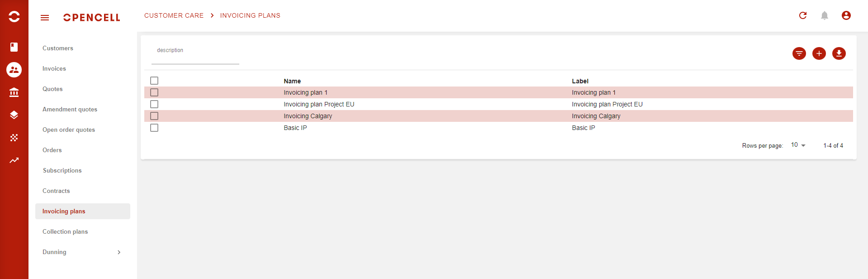
Task: Select the Basic IP row checkbox
Action: click(154, 128)
